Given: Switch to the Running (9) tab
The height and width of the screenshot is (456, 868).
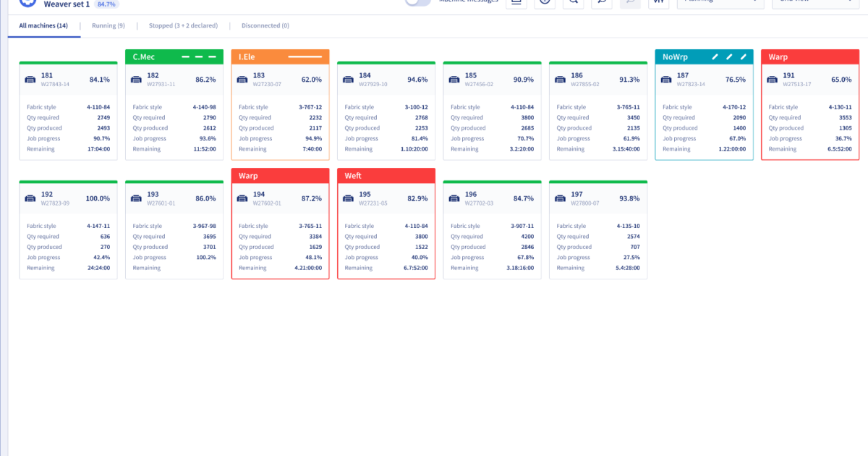Looking at the screenshot, I should (x=108, y=25).
